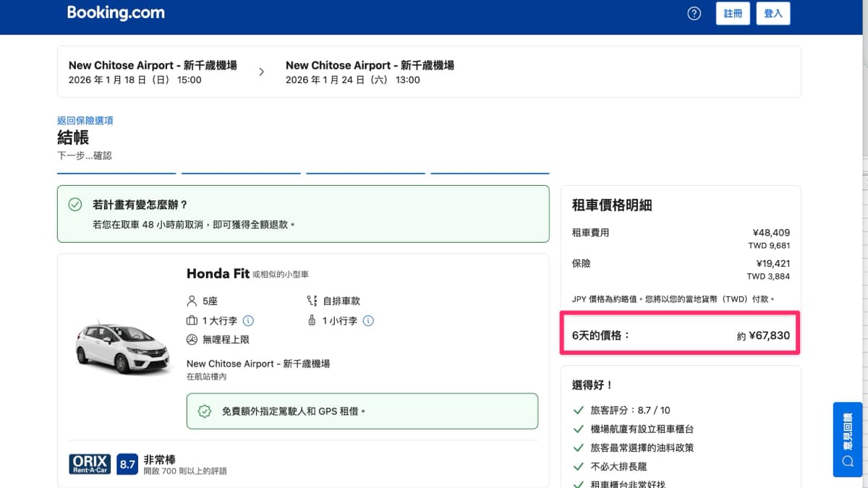Click the 登入 login button
The width and height of the screenshot is (868, 488).
coord(773,14)
